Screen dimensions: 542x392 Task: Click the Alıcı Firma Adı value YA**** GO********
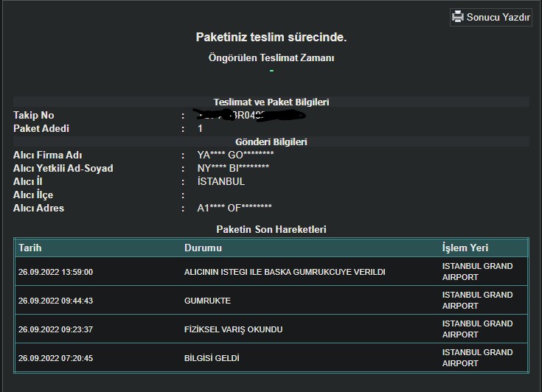tap(236, 155)
